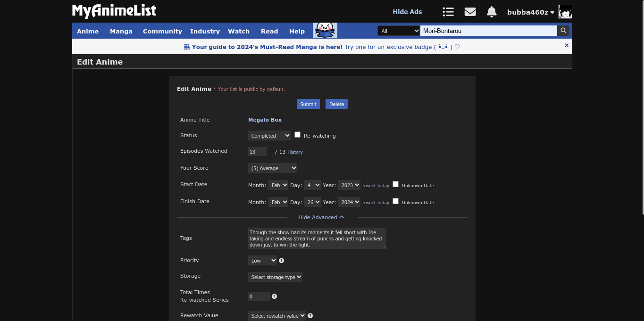
Task: Open messages envelope icon
Action: click(470, 12)
